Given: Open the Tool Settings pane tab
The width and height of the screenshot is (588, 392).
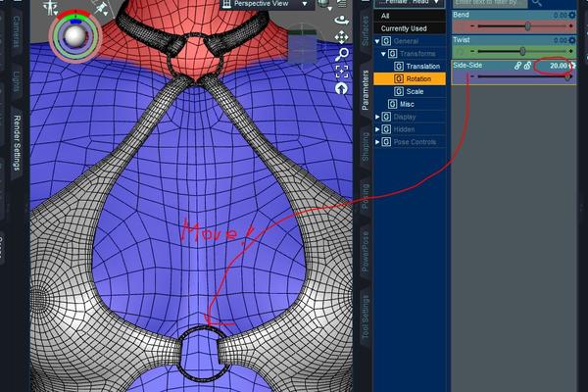Looking at the screenshot, I should (x=366, y=317).
